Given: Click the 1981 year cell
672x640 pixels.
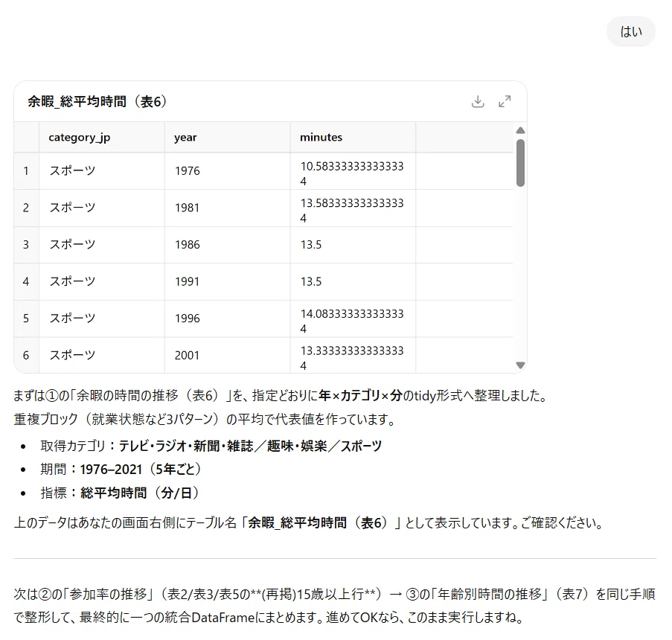Looking at the screenshot, I should 227,208.
